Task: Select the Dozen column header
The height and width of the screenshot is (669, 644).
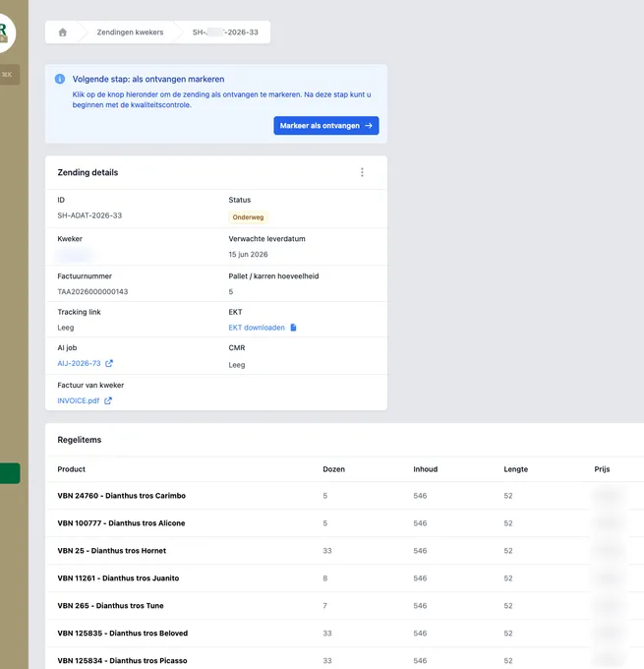Action: [x=334, y=469]
